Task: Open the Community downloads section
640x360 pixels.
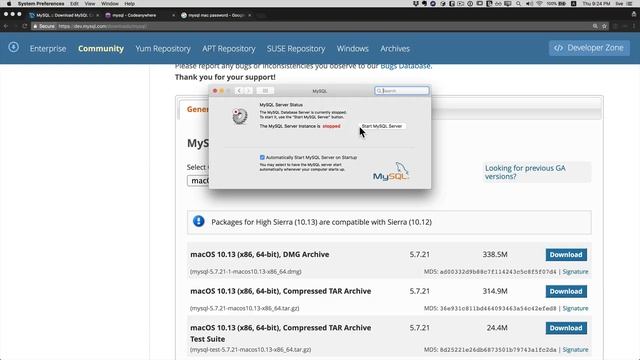Action: coord(101,49)
